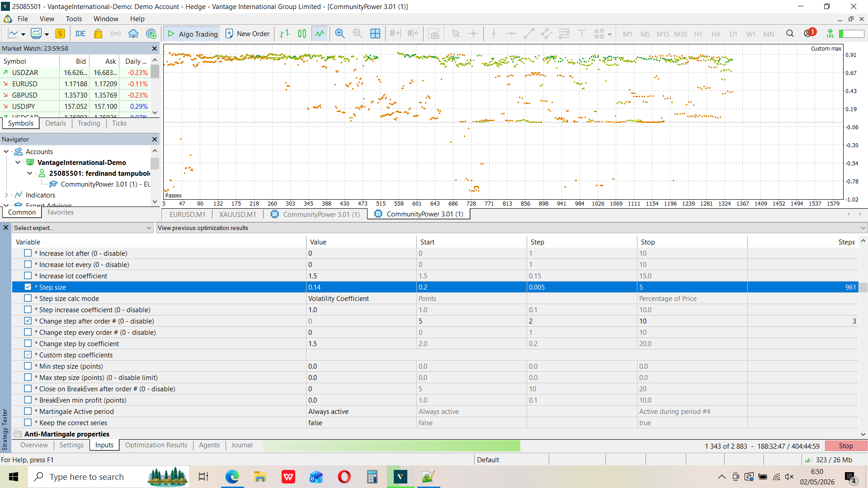Enable the Keep the correct series checkbox

tap(28, 422)
